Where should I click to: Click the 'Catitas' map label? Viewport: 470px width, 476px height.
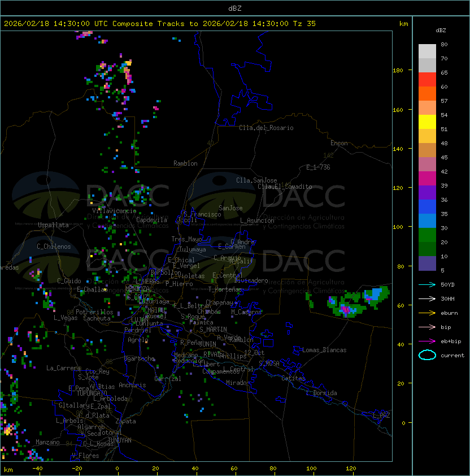point(293,378)
